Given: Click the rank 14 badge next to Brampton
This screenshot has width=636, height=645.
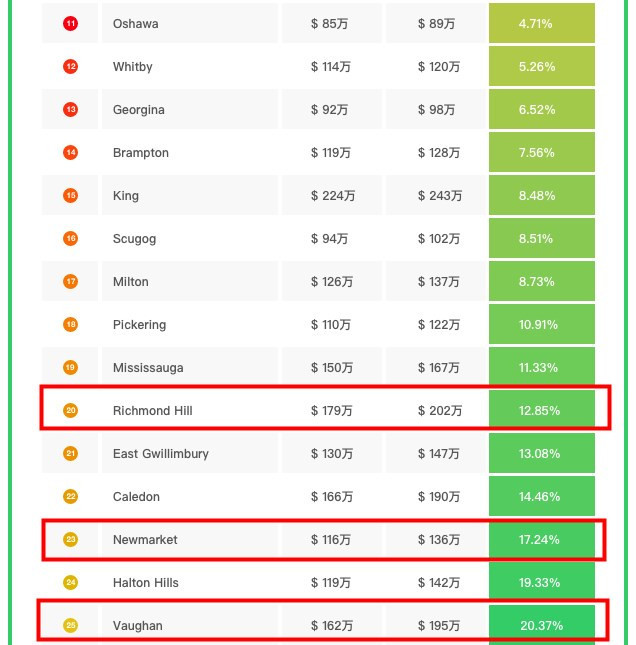Looking at the screenshot, I should pos(70,152).
